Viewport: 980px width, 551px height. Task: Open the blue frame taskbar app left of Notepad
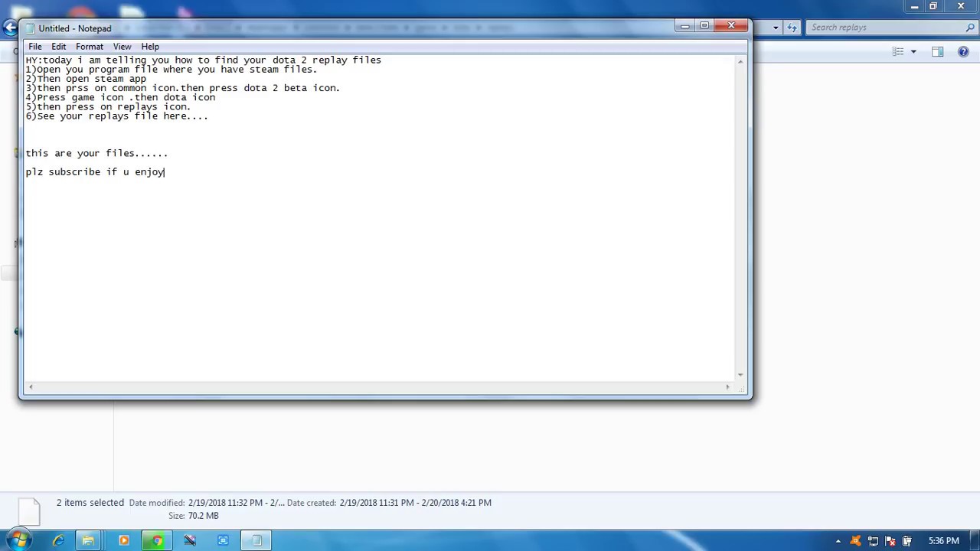click(223, 540)
